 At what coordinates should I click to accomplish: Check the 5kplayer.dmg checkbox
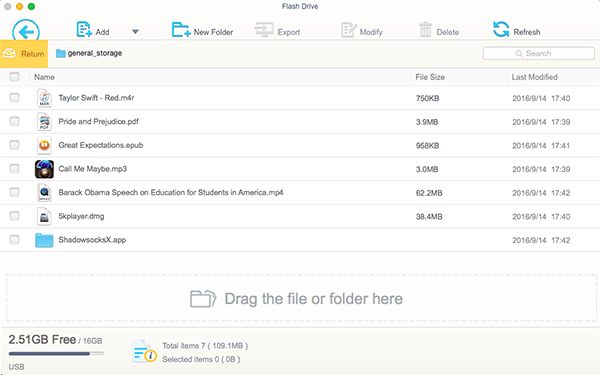(15, 216)
